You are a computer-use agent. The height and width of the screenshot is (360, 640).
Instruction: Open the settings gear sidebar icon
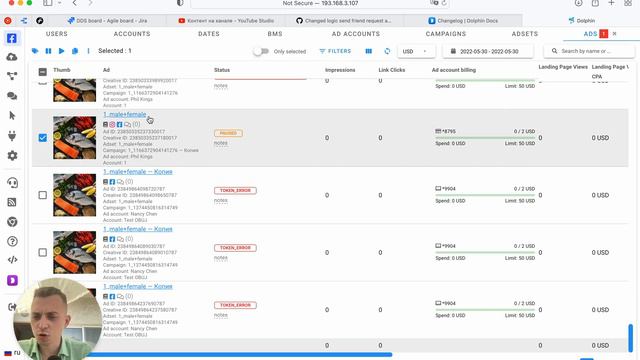pyautogui.click(x=12, y=156)
